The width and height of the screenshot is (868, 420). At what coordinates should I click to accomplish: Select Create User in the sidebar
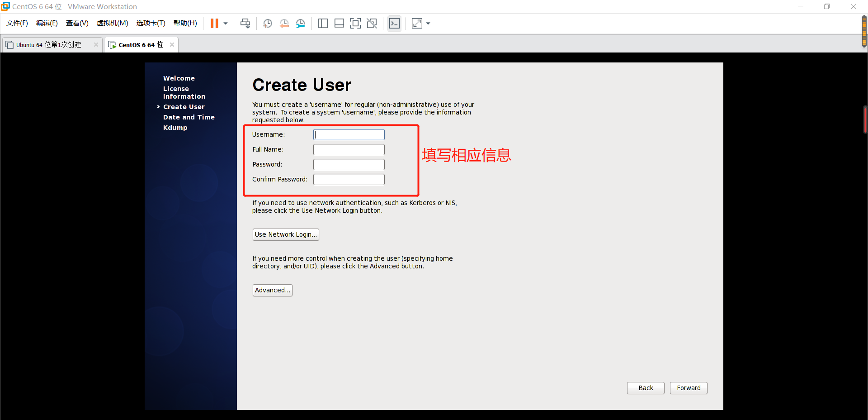[184, 107]
